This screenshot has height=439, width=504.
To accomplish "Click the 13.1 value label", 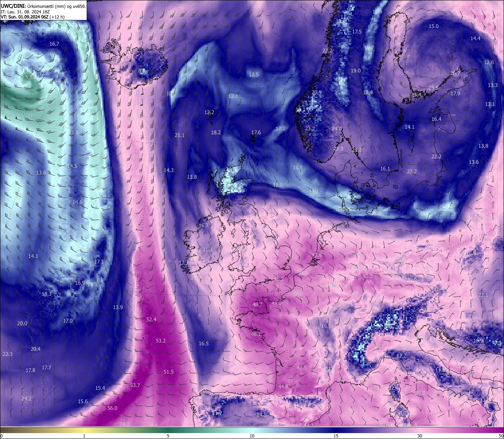I will click(490, 104).
